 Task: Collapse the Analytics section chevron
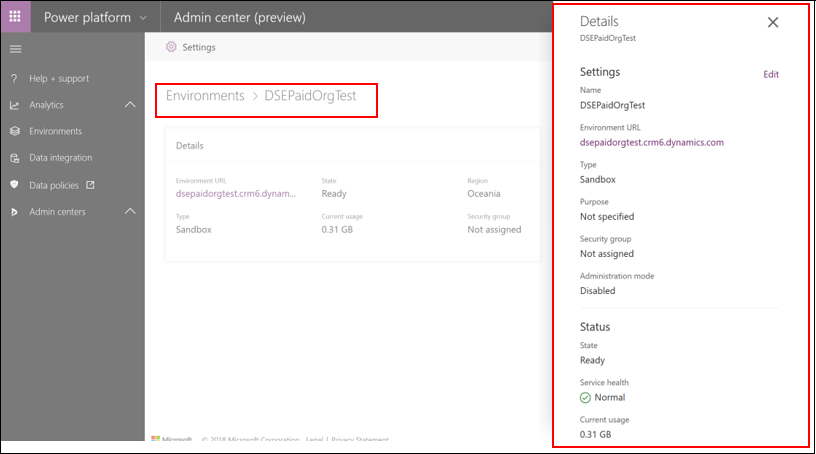tap(130, 105)
